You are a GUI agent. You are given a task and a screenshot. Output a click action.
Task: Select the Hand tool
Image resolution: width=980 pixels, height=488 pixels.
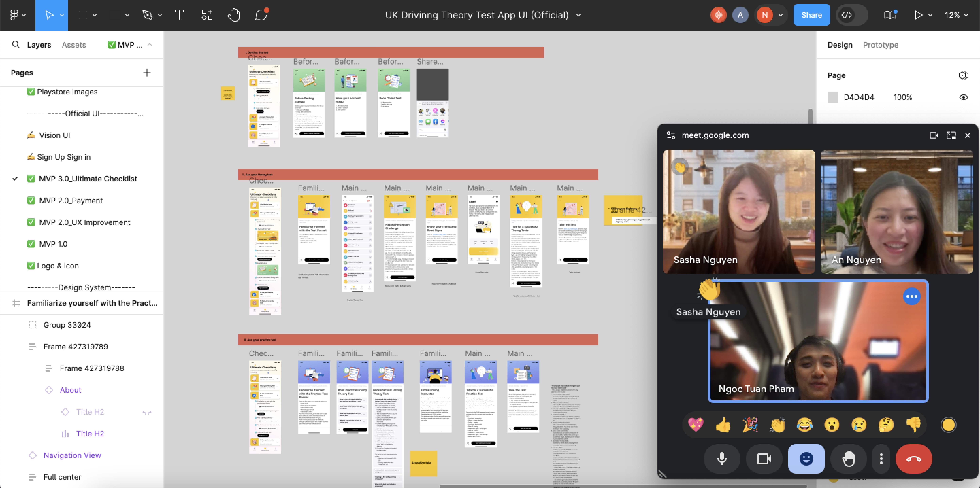tap(234, 15)
